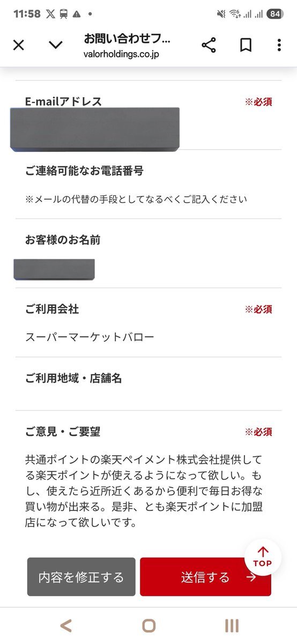Tap the share icon in top bar
Image resolution: width=297 pixels, height=644 pixels.
(x=209, y=45)
